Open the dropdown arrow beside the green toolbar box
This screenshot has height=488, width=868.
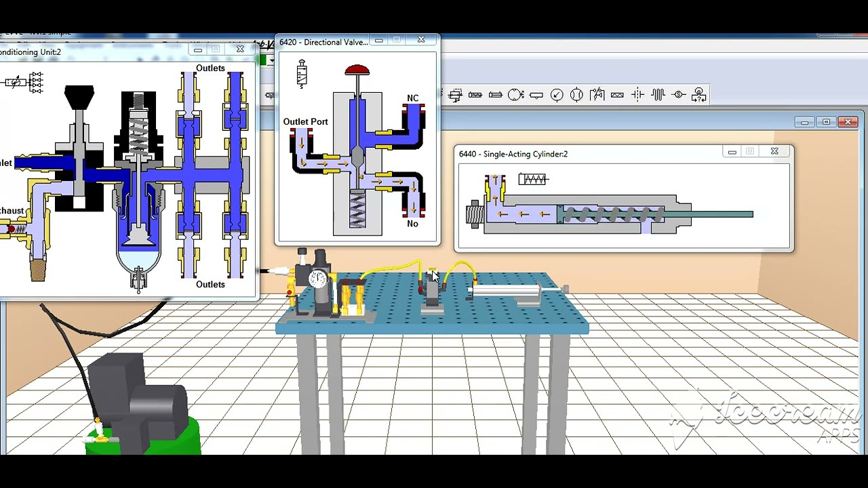coord(271,60)
